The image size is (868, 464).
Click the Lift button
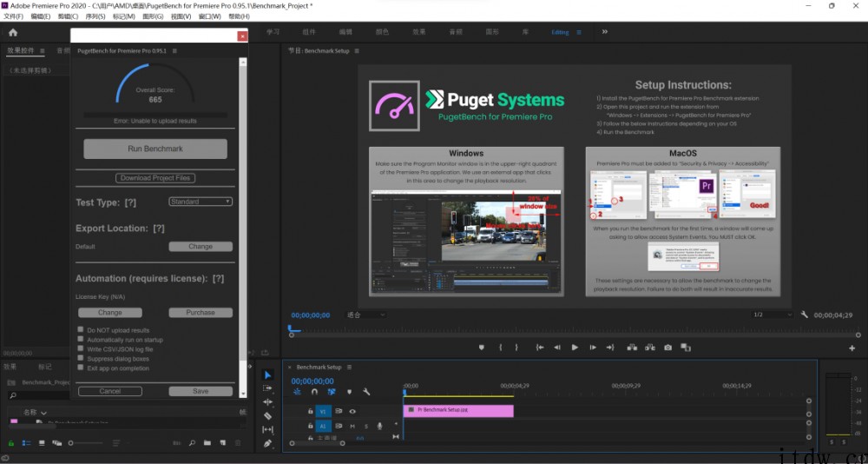[632, 348]
